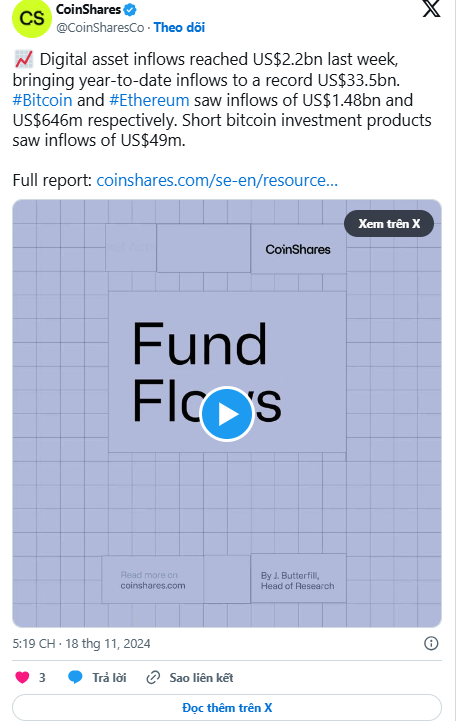The height and width of the screenshot is (721, 458).
Task: Click the tweet timestamp 5:19 CH
Action: (34, 643)
